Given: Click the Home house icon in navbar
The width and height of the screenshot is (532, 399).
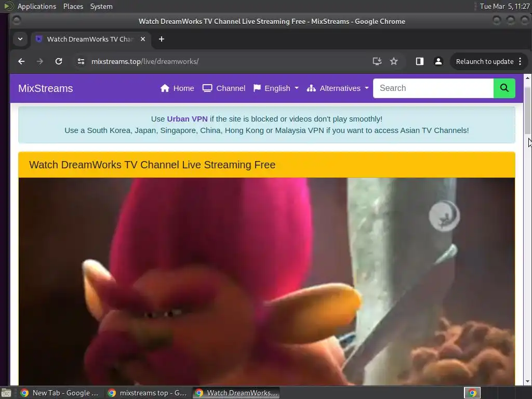Looking at the screenshot, I should click(x=165, y=88).
